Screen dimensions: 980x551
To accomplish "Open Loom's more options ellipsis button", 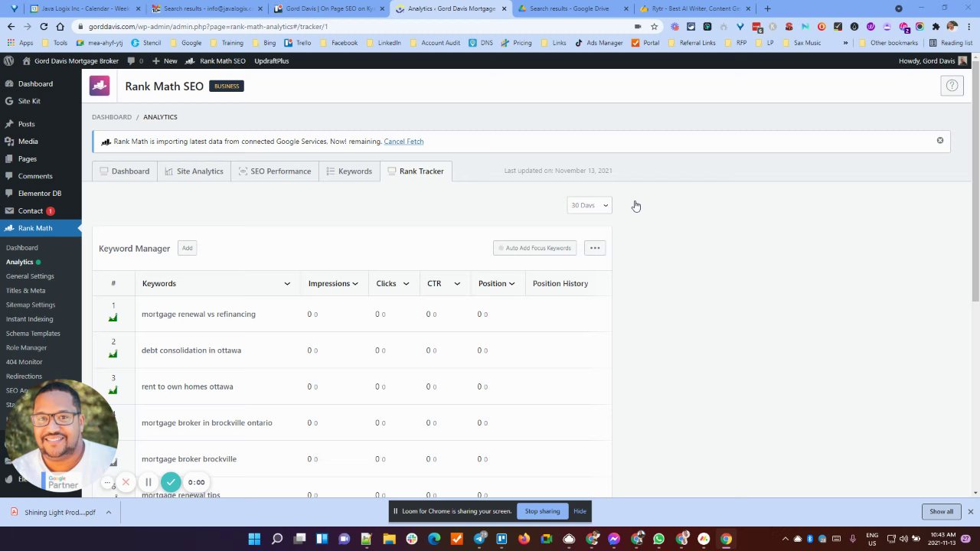I will 107,482.
